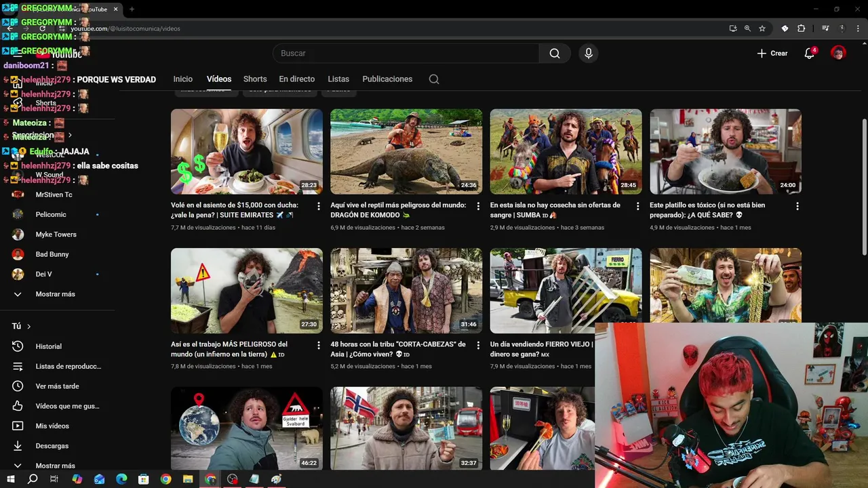The width and height of the screenshot is (868, 488).
Task: Open Windows taskbar search
Action: (33, 479)
